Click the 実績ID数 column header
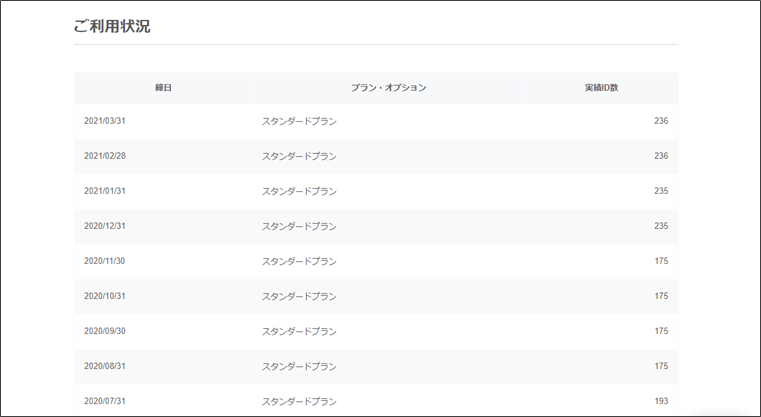Screen dimensions: 761x417 tap(601, 88)
